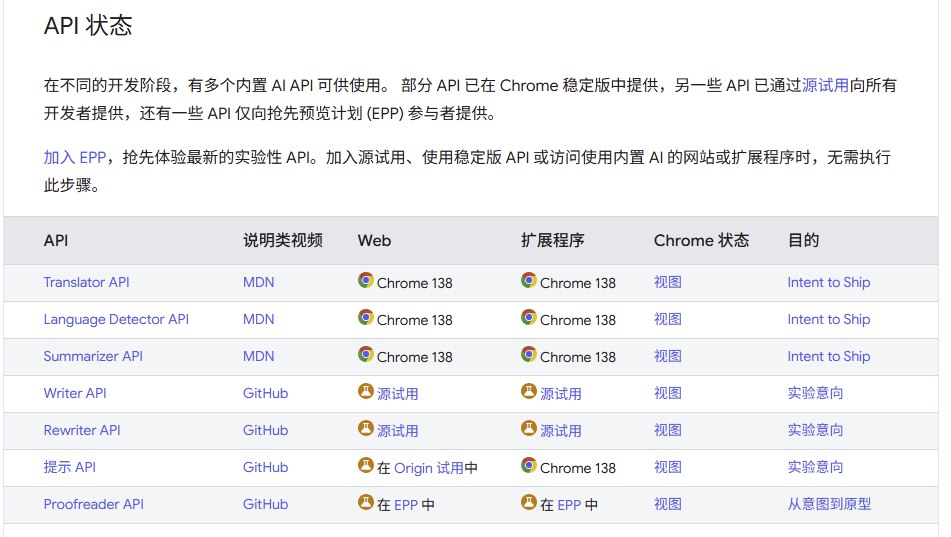
Task: Open the Proofreader API link
Action: (93, 504)
